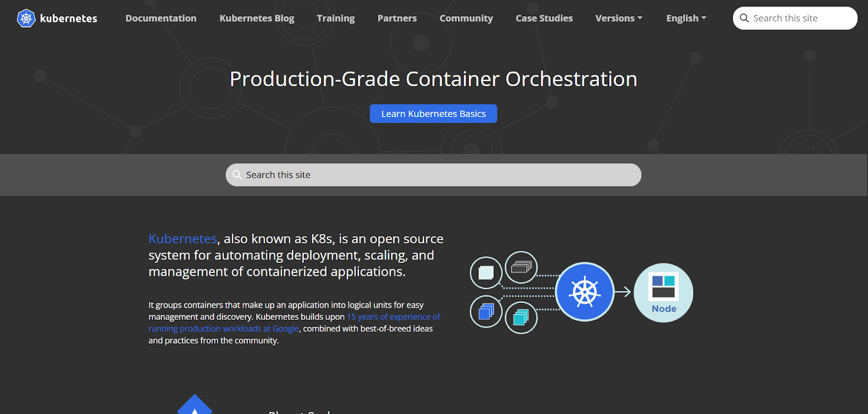Viewport: 868px width, 414px height.
Task: Click the single white container icon
Action: (486, 273)
